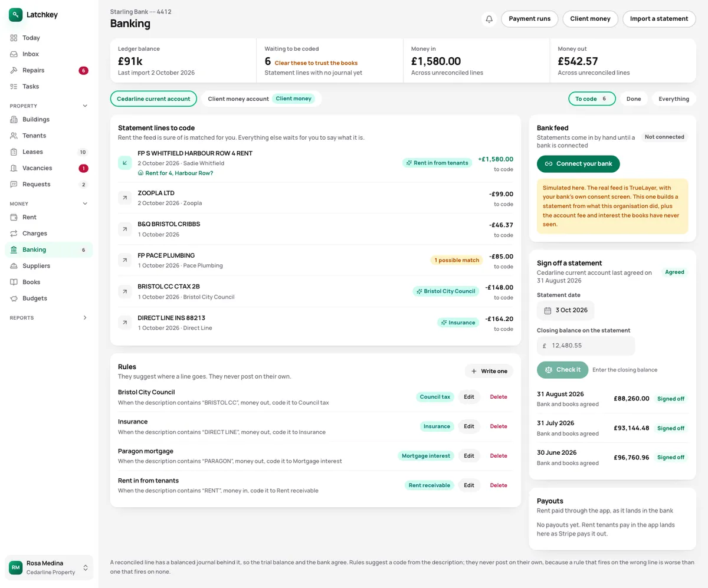Collapse the MONEY sidebar section
This screenshot has width=708, height=588.
point(85,204)
